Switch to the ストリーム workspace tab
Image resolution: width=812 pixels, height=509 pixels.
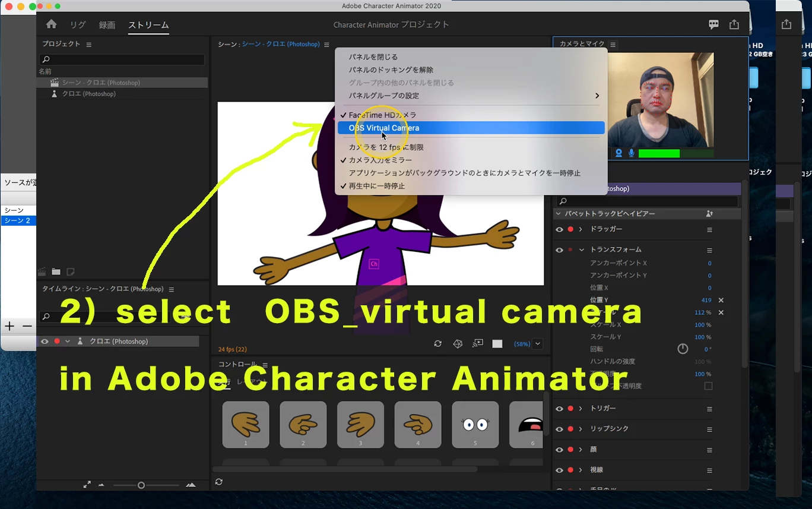click(x=148, y=25)
